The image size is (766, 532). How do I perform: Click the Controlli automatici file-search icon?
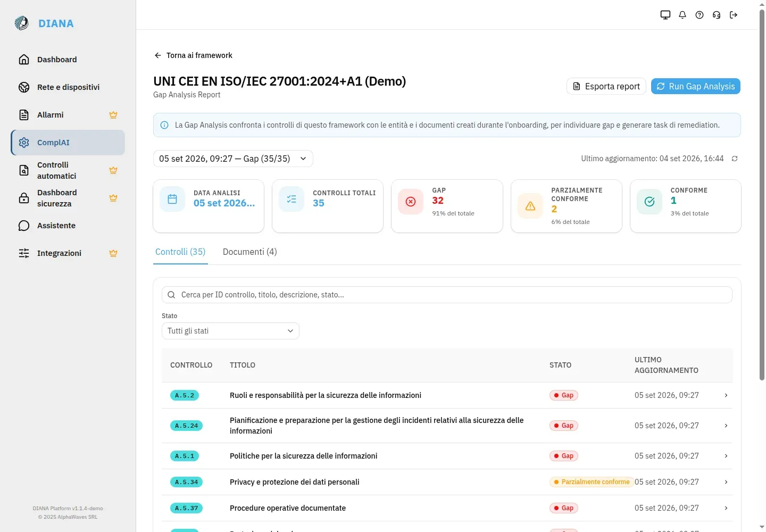24,170
